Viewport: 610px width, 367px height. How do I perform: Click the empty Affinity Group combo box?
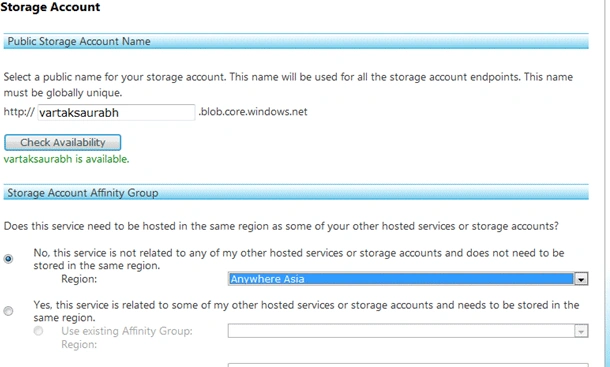tap(408, 331)
